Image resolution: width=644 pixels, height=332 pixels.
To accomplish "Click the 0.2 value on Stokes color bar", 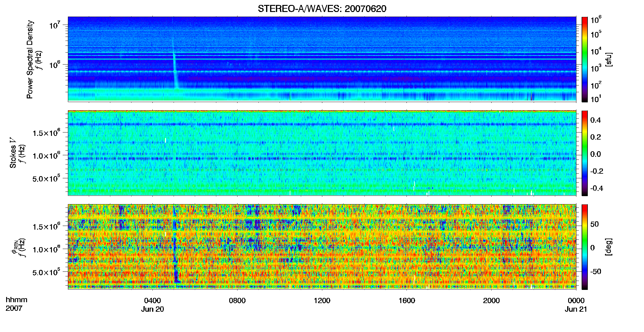I will (x=595, y=137).
